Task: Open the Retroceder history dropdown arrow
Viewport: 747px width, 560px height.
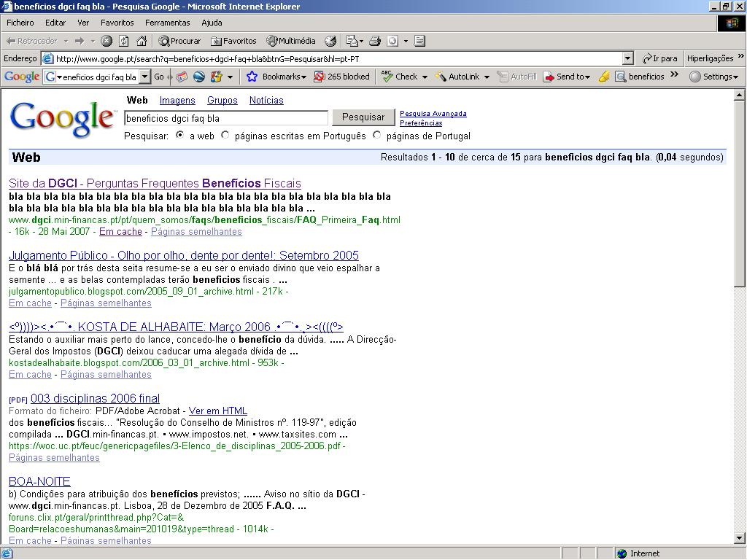Action: [x=66, y=41]
